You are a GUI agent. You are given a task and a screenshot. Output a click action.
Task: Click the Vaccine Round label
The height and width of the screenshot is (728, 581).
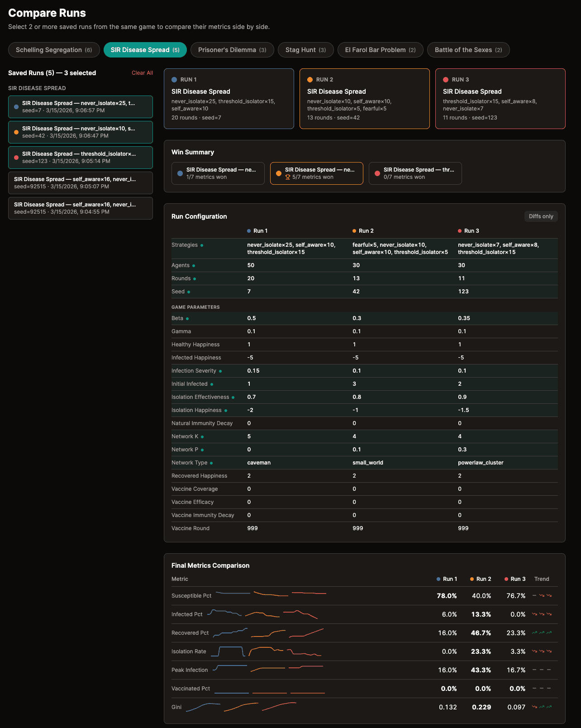coord(190,528)
